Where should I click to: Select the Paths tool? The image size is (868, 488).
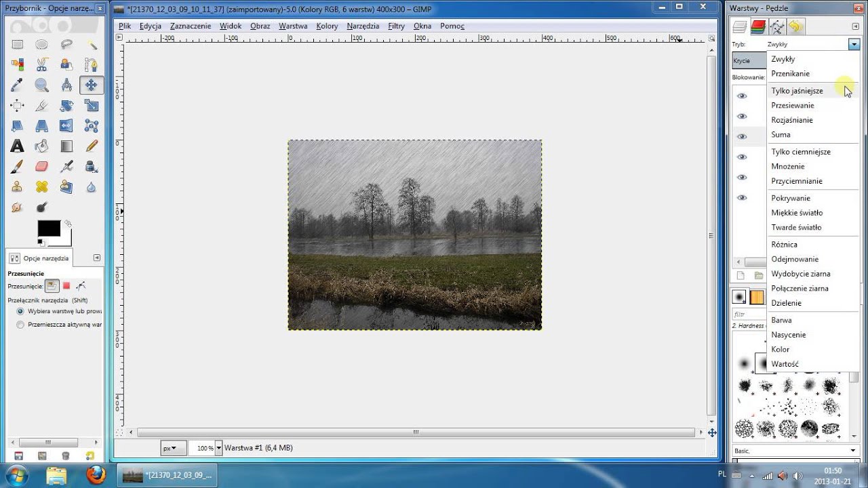[x=92, y=65]
